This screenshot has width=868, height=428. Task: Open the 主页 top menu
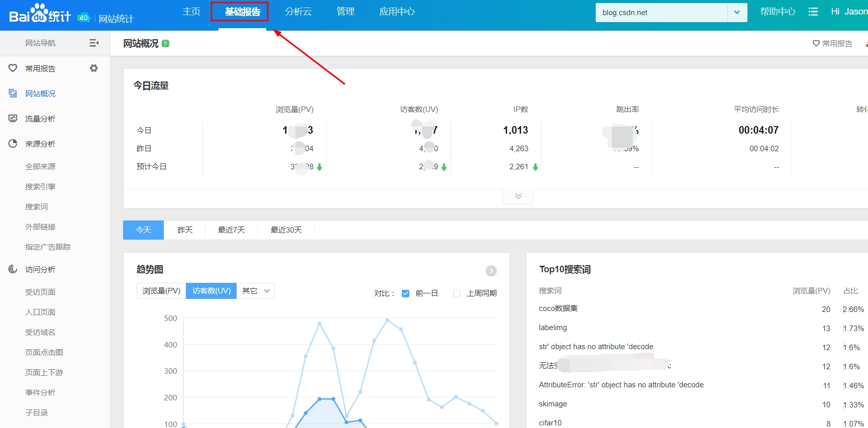point(191,12)
